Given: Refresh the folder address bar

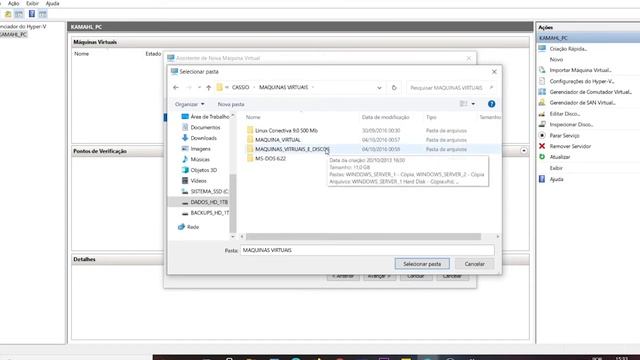Looking at the screenshot, I should 394,87.
